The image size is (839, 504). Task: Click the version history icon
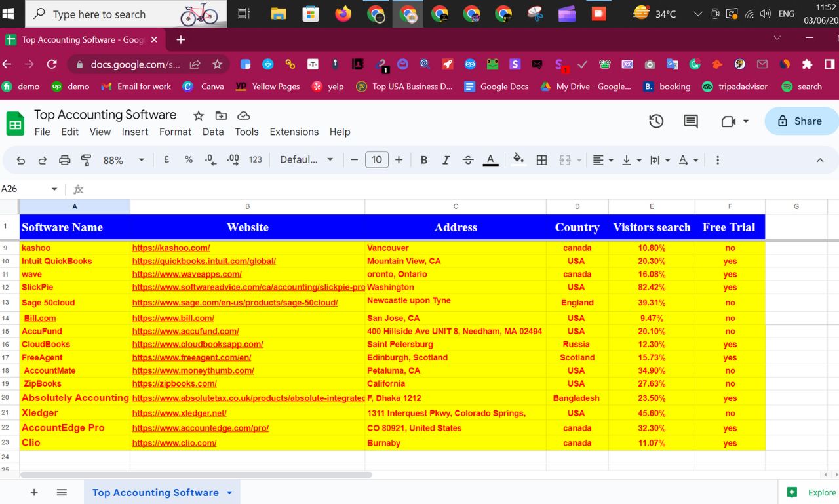656,121
